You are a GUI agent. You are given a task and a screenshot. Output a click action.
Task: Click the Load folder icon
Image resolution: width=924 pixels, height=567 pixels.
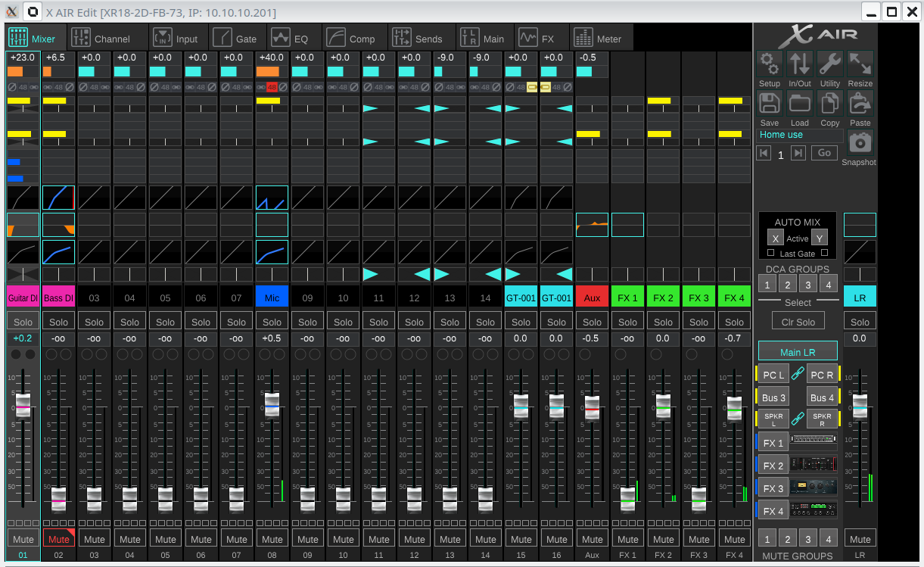point(800,103)
